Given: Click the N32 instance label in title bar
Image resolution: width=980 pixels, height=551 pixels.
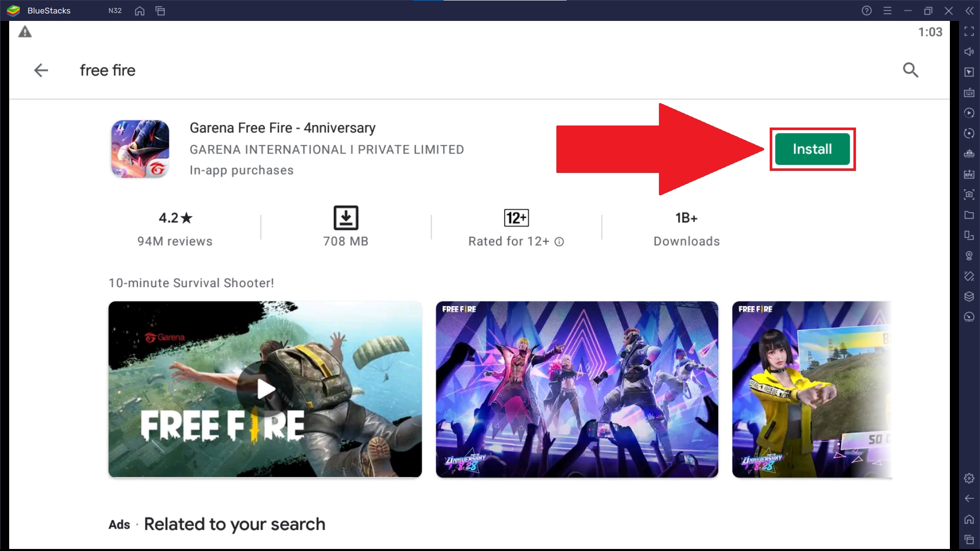Looking at the screenshot, I should pos(115,11).
